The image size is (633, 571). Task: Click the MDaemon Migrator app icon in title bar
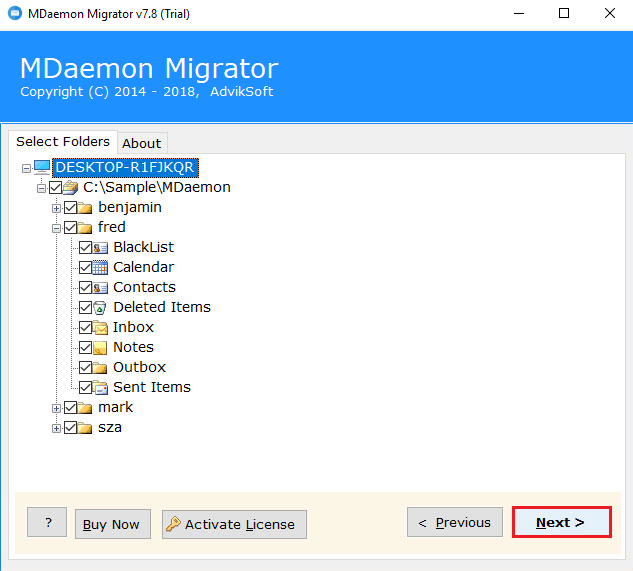[15, 13]
